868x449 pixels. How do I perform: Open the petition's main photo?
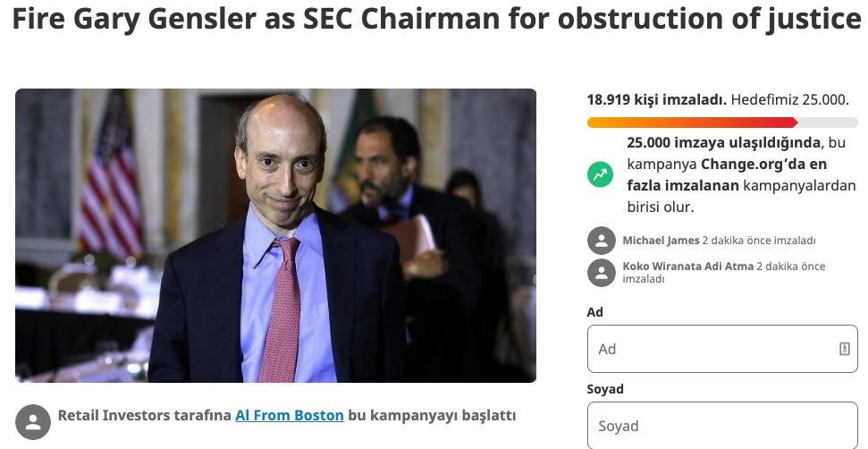coord(275,235)
